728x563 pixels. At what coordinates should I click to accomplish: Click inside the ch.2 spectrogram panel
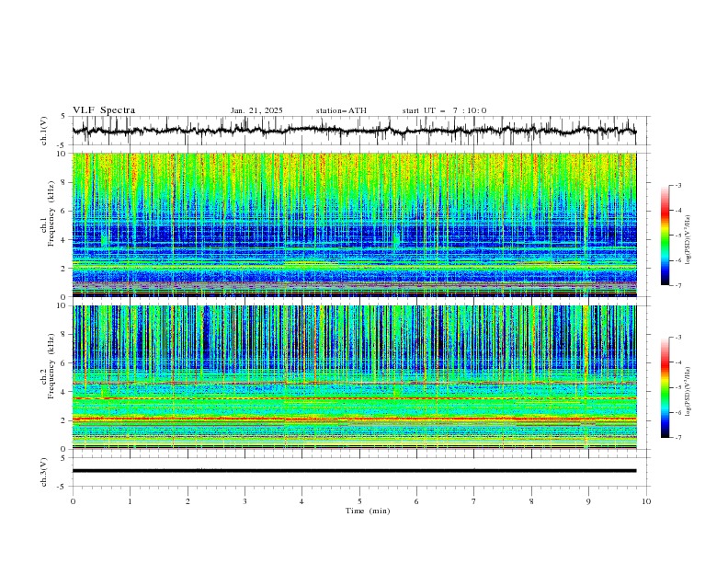click(354, 377)
